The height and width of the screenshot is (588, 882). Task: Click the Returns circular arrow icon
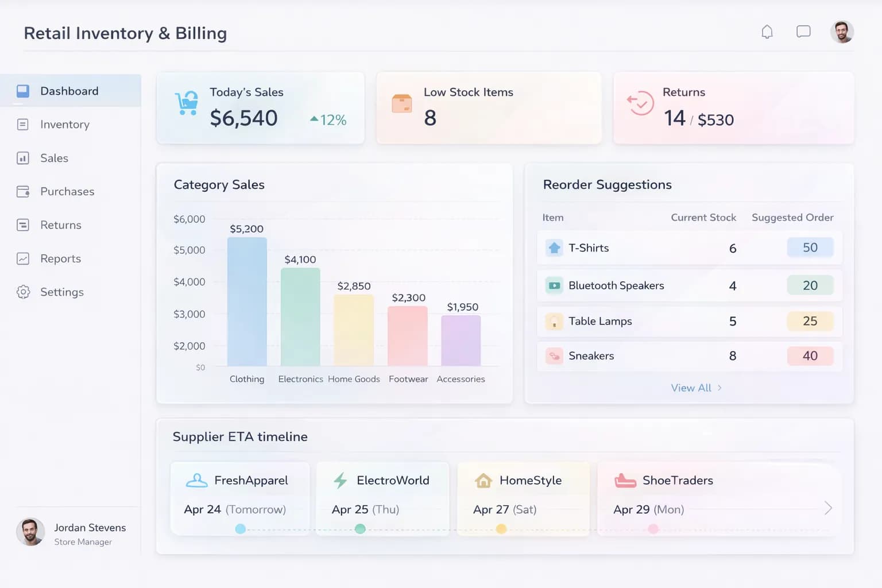(640, 104)
